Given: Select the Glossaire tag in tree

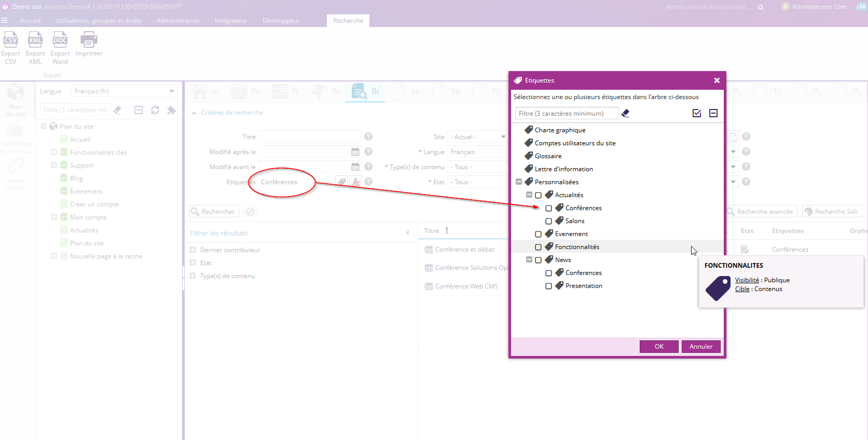Looking at the screenshot, I should (x=548, y=156).
